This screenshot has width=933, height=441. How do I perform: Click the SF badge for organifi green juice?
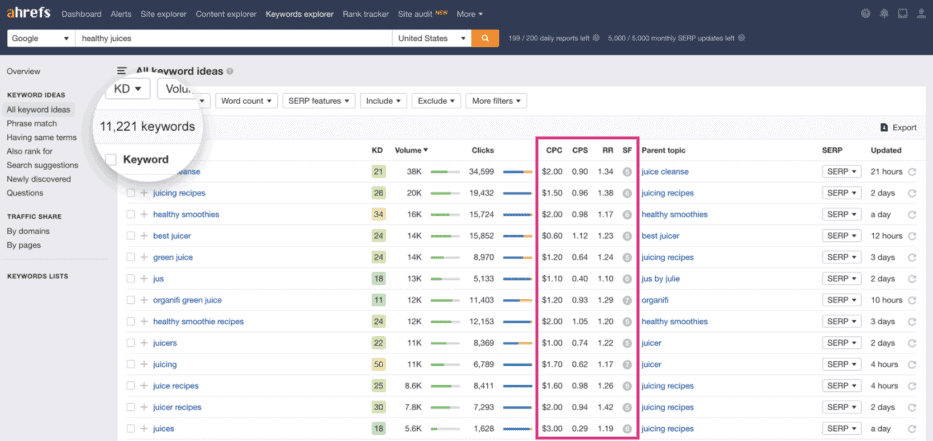627,301
